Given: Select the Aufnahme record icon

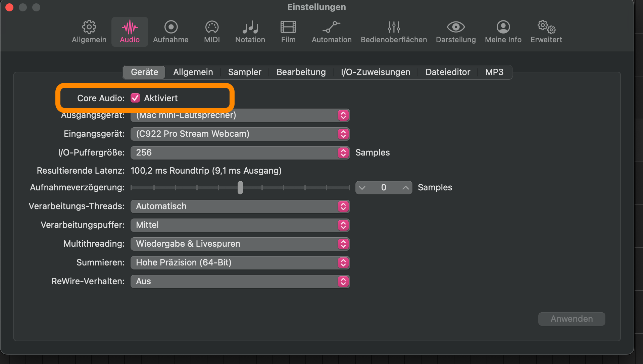Looking at the screenshot, I should (x=170, y=32).
